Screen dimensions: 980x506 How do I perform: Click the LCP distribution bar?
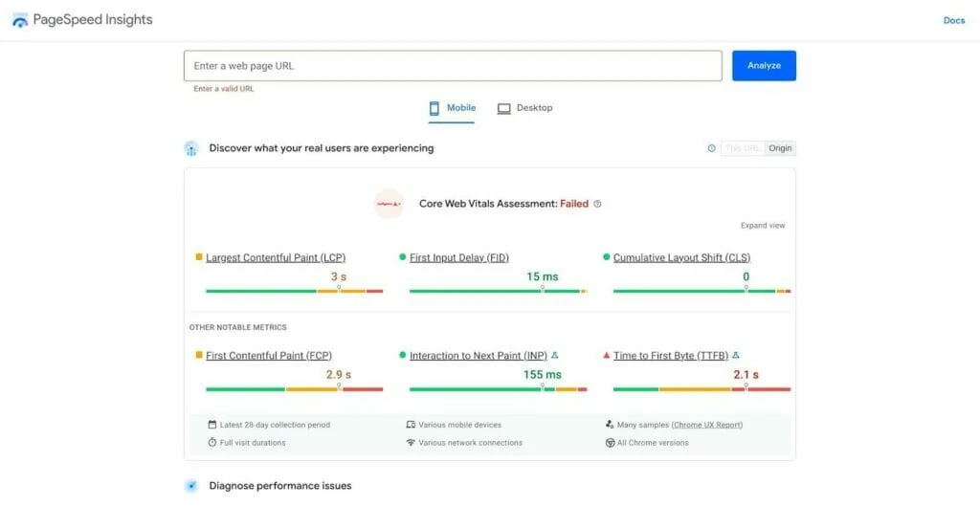(295, 291)
